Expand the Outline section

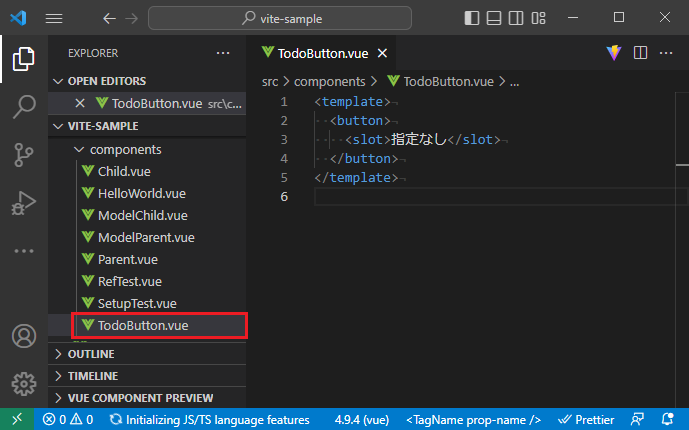(147, 354)
